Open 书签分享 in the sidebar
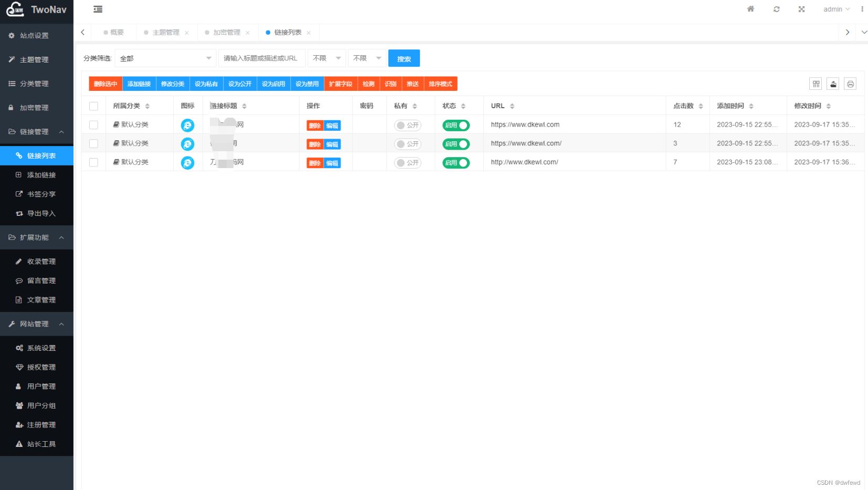Viewport: 868px width, 490px height. pos(41,194)
